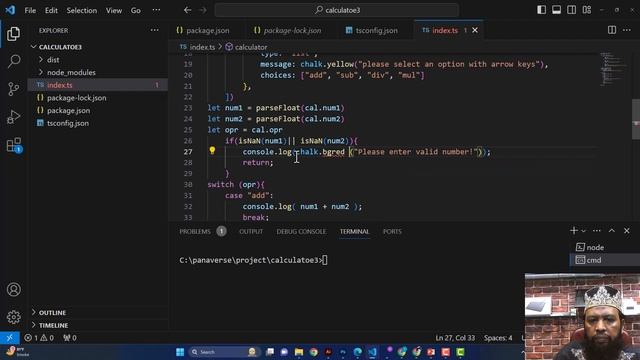Screen dimensions: 640x360
Task: Click the errors and warnings counter in status bar
Action: pos(39,338)
